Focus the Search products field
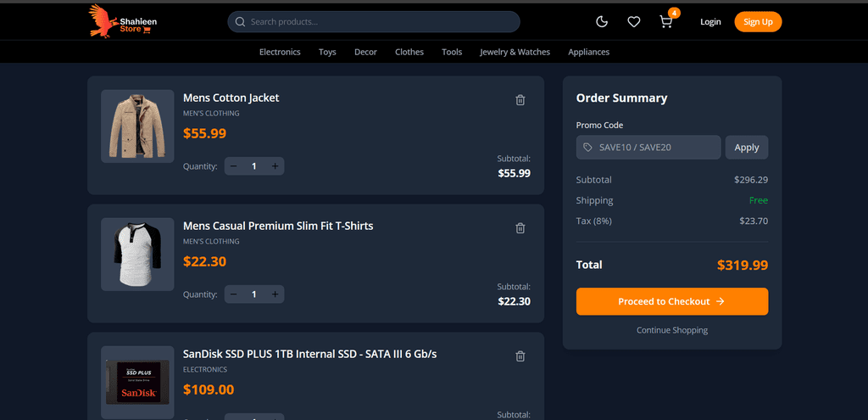868x420 pixels. point(374,21)
